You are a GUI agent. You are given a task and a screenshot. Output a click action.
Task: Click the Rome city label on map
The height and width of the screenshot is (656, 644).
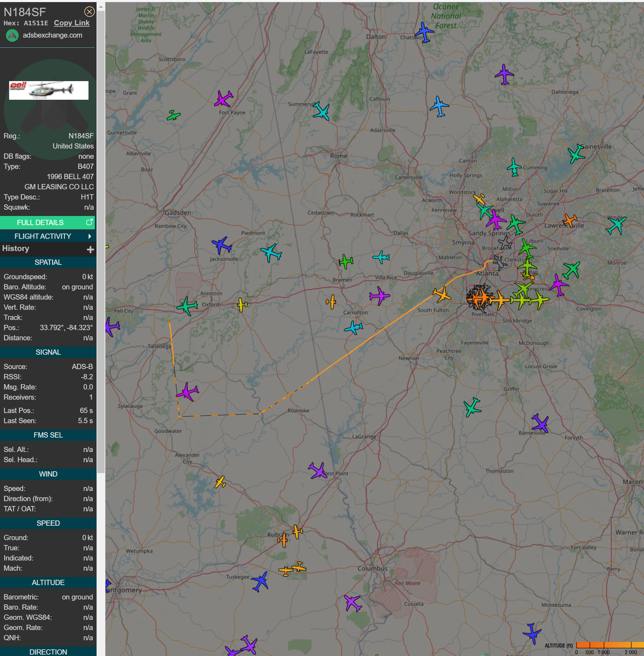pyautogui.click(x=339, y=156)
